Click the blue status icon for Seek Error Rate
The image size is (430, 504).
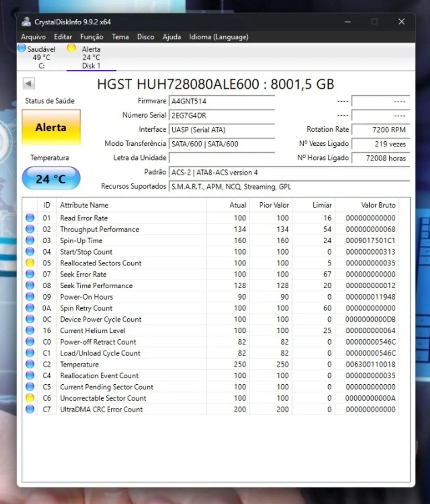pyautogui.click(x=30, y=274)
